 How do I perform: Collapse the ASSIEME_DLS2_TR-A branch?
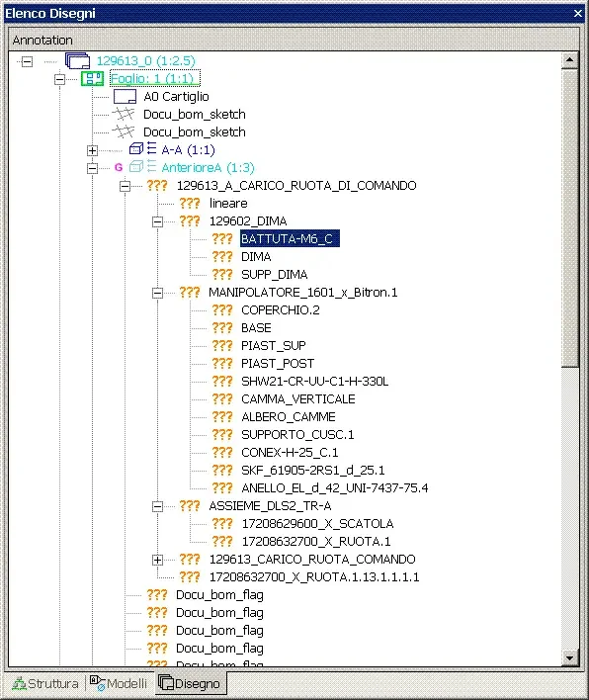point(157,506)
